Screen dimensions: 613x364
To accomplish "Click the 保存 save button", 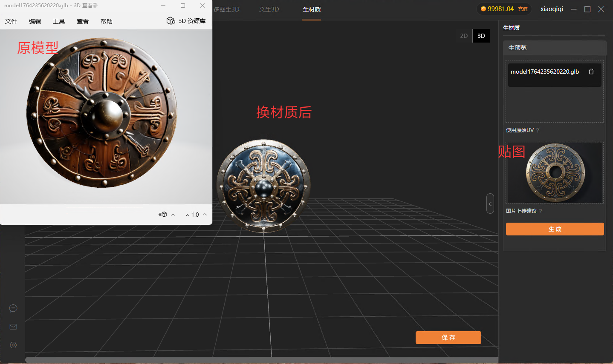I will point(448,338).
